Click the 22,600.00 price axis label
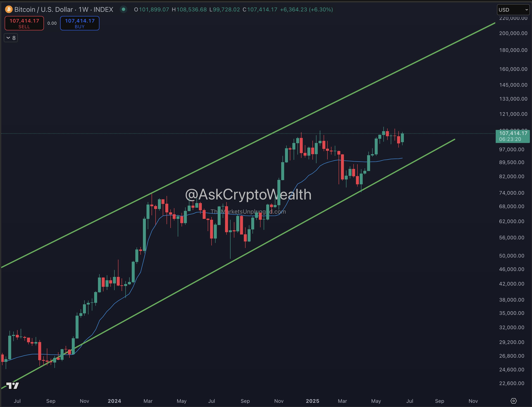532x407 pixels. point(512,383)
